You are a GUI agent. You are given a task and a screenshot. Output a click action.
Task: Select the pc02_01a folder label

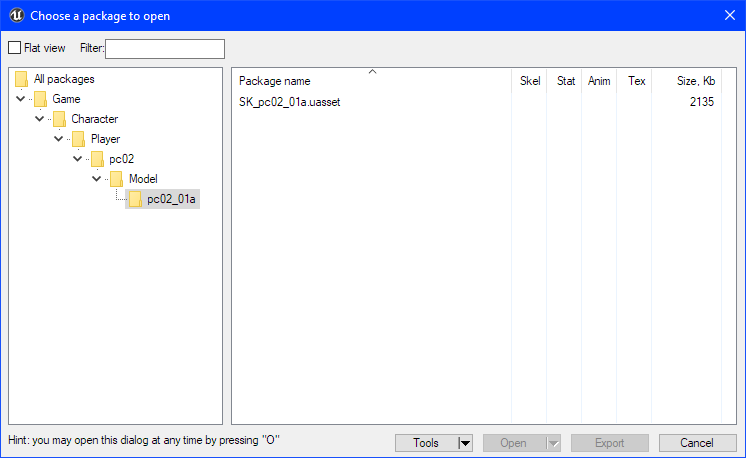pyautogui.click(x=171, y=199)
